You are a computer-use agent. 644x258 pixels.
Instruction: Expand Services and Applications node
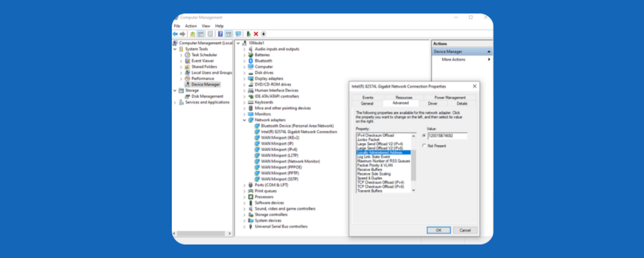point(175,102)
